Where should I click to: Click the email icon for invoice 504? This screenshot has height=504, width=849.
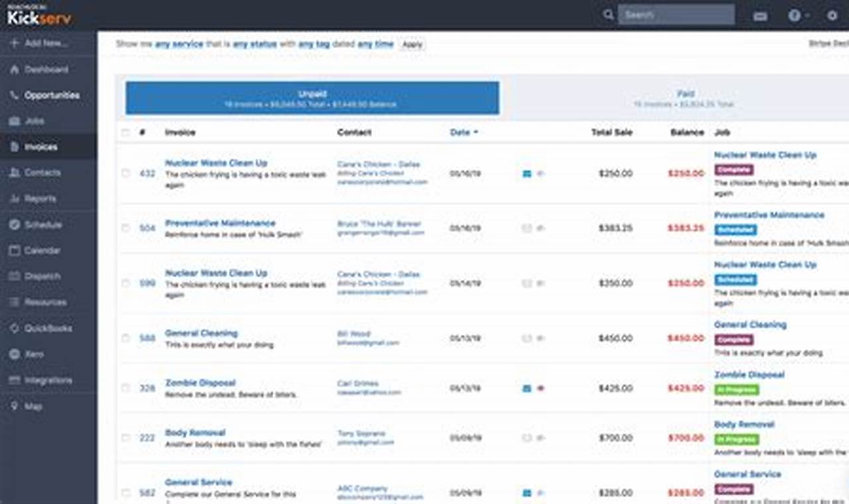pos(527,228)
